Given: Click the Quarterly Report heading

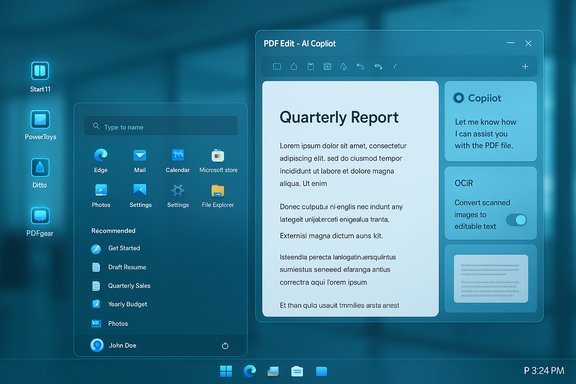Looking at the screenshot, I should point(339,118).
